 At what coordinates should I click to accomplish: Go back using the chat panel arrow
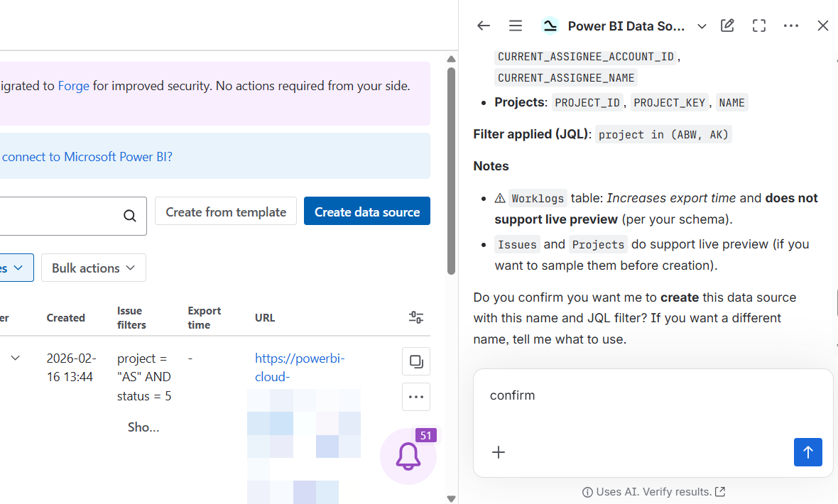point(483,26)
